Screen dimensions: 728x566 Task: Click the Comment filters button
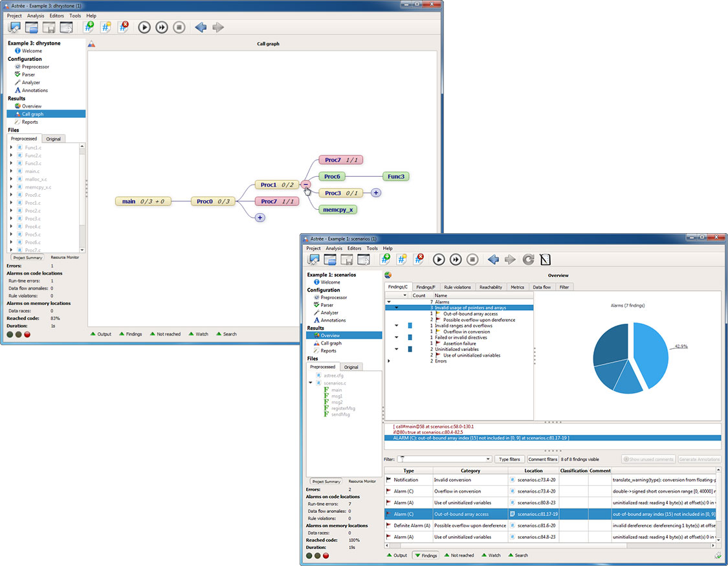(543, 459)
